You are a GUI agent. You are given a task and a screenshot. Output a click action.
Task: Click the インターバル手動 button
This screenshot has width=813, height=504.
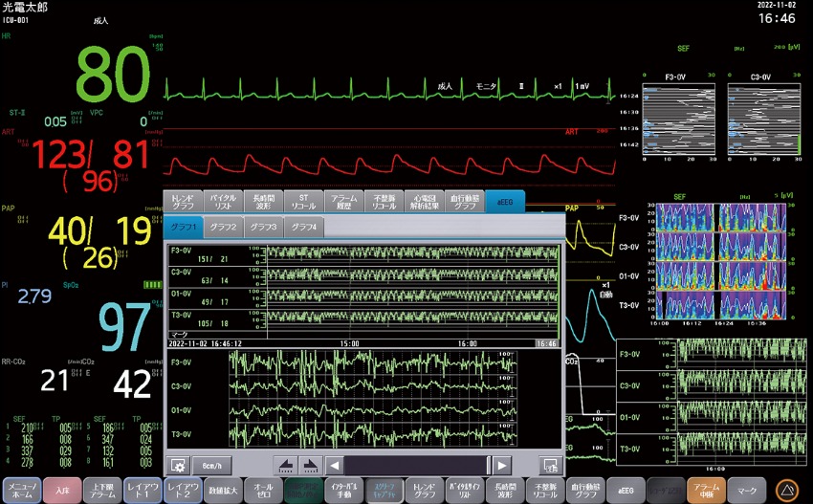pos(343,490)
